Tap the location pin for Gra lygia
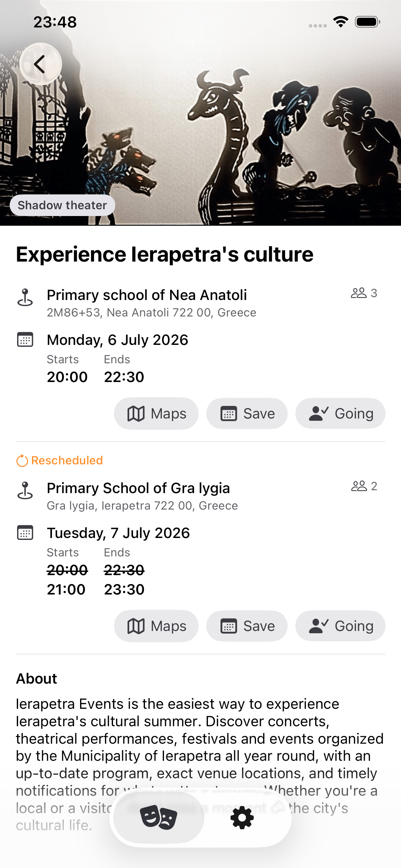The height and width of the screenshot is (868, 401). [x=25, y=490]
